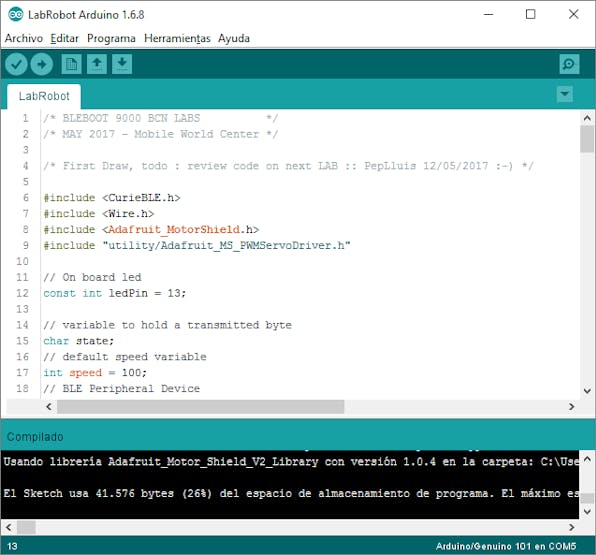Click the 'char state;' line

79,341
